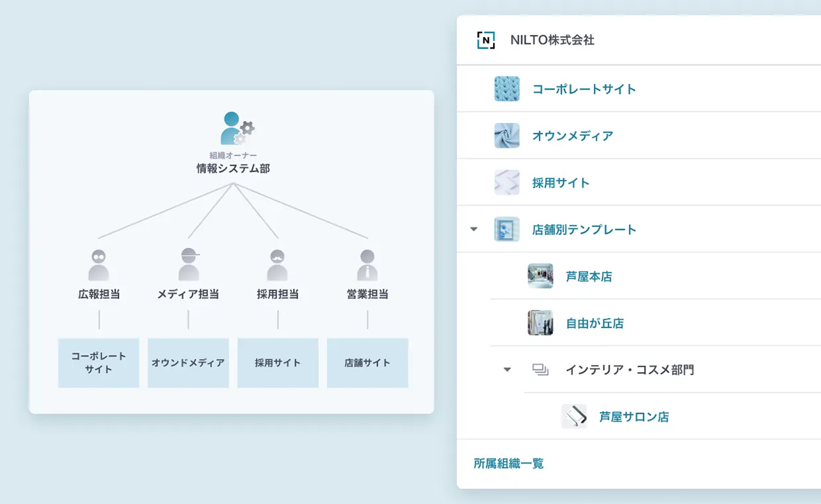Click the NILTO株式会社 organization name

pos(552,40)
